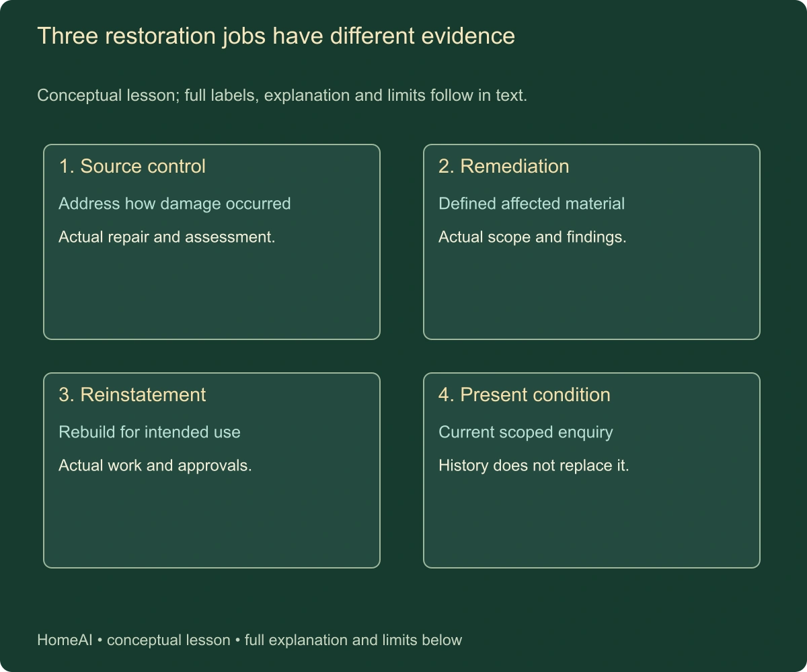Image resolution: width=807 pixels, height=672 pixels.
Task: Click the '1. Source control' heading
Action: point(132,166)
